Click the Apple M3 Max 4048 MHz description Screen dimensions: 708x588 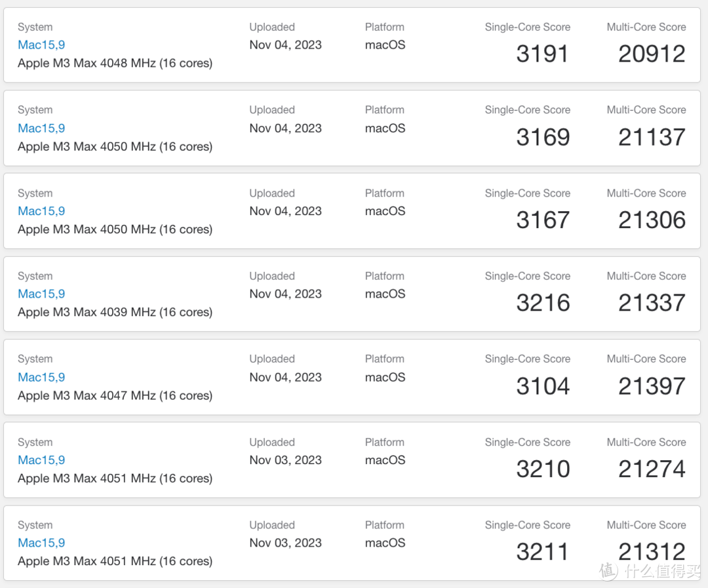point(115,63)
